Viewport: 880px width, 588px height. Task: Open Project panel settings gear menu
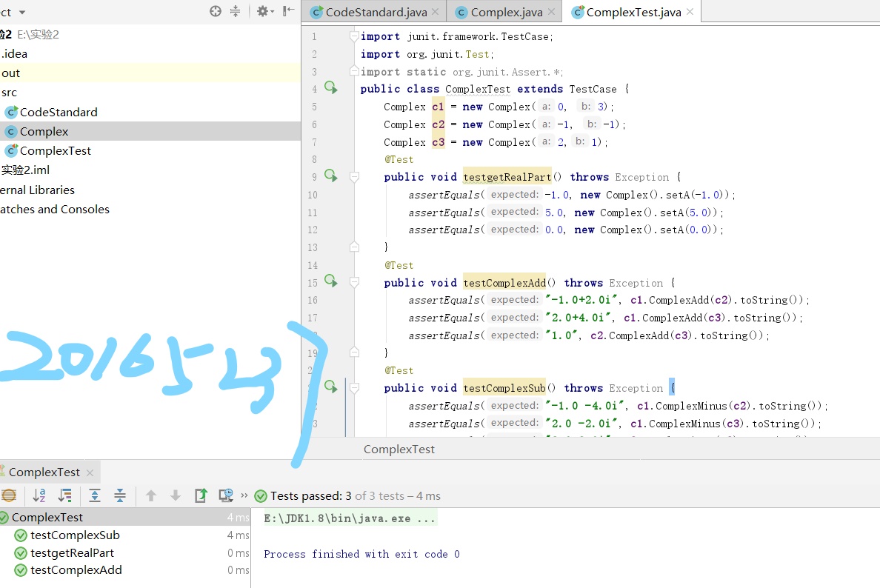(265, 11)
